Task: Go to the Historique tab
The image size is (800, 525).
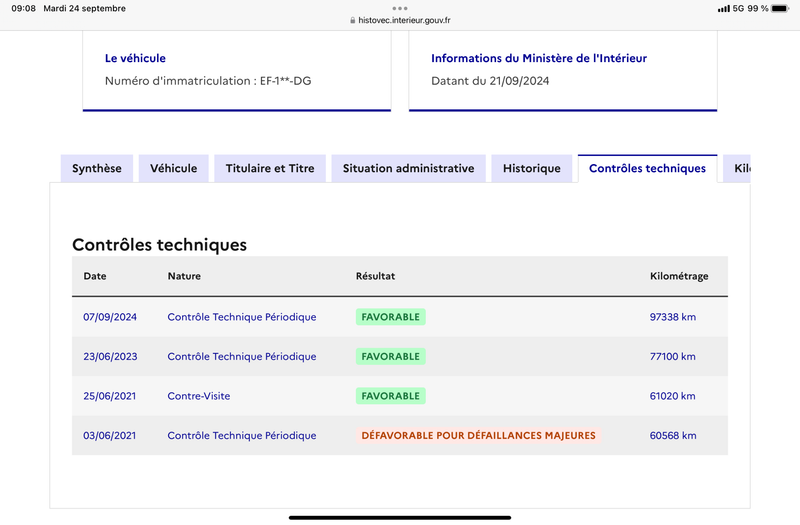Action: (x=532, y=168)
